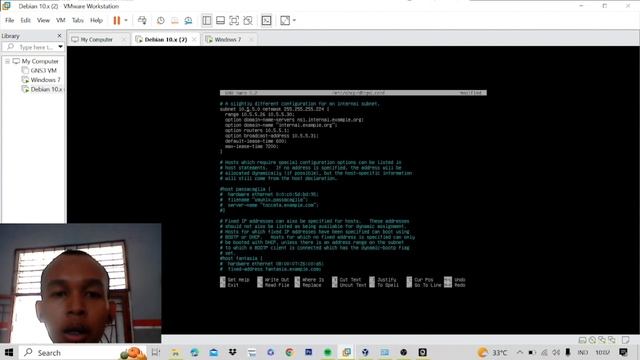The image size is (640, 360).
Task: Select GNS3 VM in the Library tree
Action: pyautogui.click(x=43, y=71)
